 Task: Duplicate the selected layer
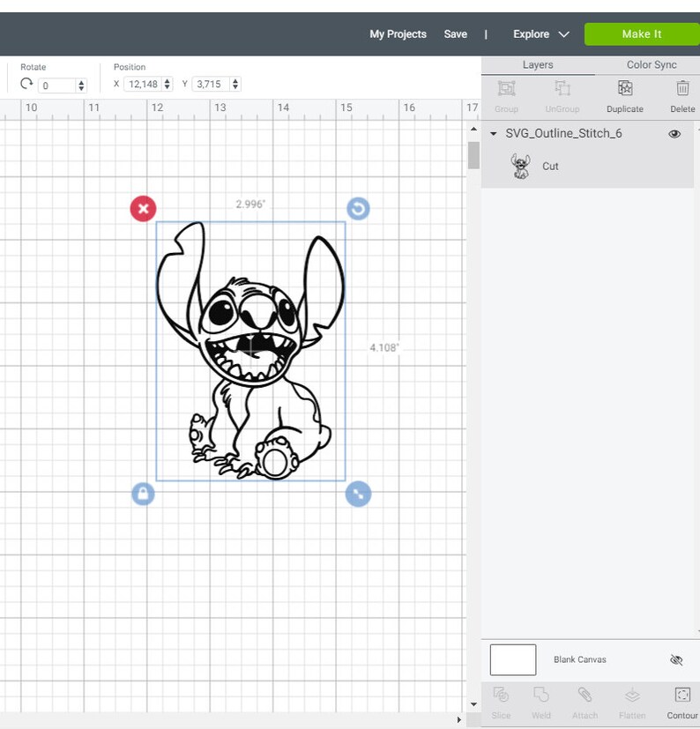click(625, 88)
